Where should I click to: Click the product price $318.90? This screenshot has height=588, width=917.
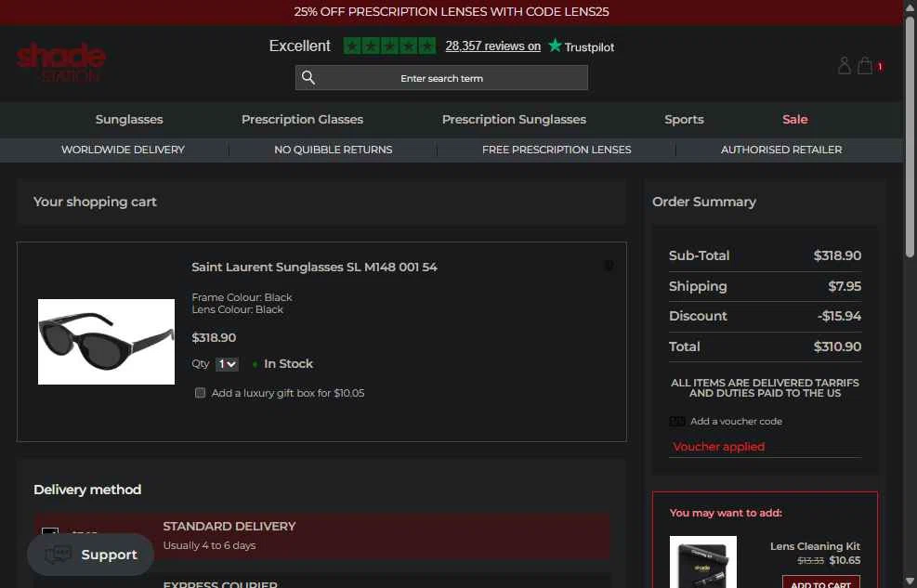coord(214,337)
